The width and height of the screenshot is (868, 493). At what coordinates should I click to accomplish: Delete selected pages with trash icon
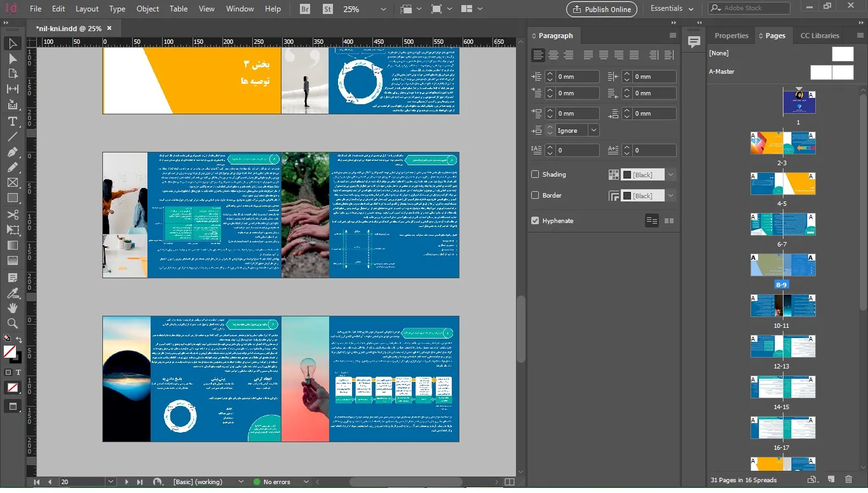pyautogui.click(x=849, y=480)
